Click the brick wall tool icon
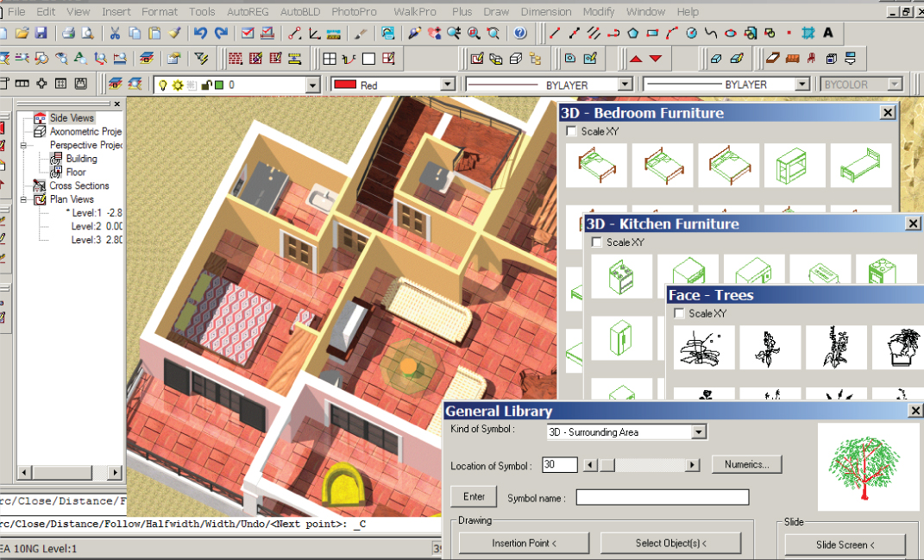This screenshot has height=560, width=924. tap(235, 59)
